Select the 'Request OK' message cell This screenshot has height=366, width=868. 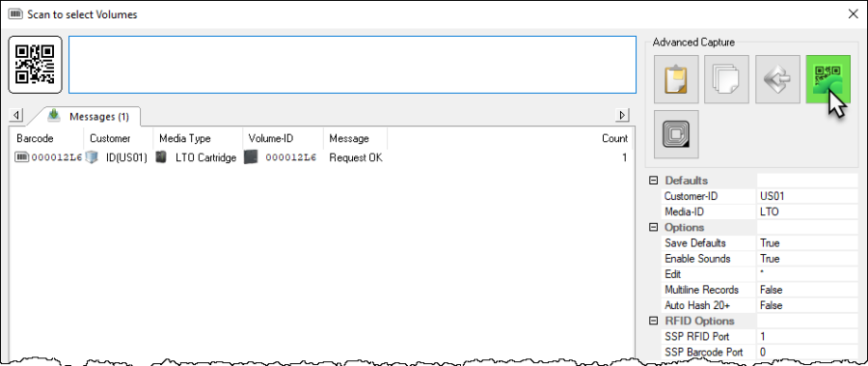tap(356, 157)
